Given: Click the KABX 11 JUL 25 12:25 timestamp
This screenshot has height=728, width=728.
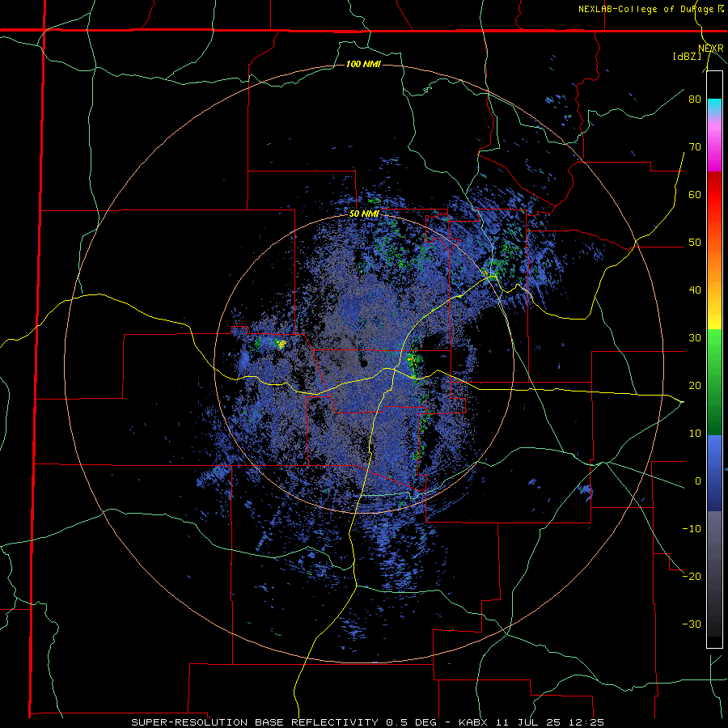Looking at the screenshot, I should click(531, 722).
